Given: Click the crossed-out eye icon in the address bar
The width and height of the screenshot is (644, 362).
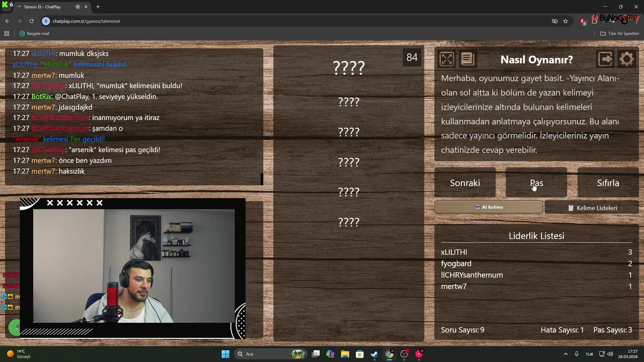Looking at the screenshot, I should pyautogui.click(x=554, y=21).
